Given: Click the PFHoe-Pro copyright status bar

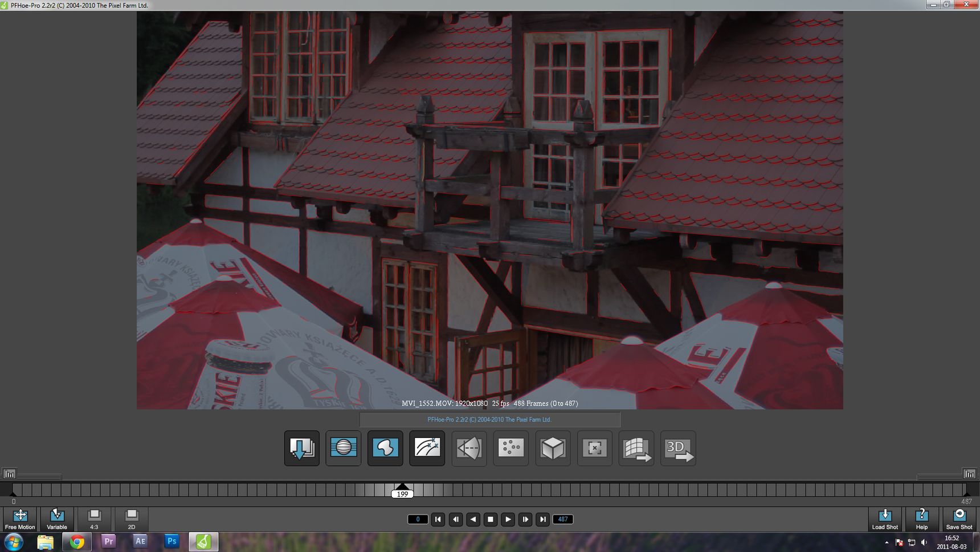Looking at the screenshot, I should [489, 420].
